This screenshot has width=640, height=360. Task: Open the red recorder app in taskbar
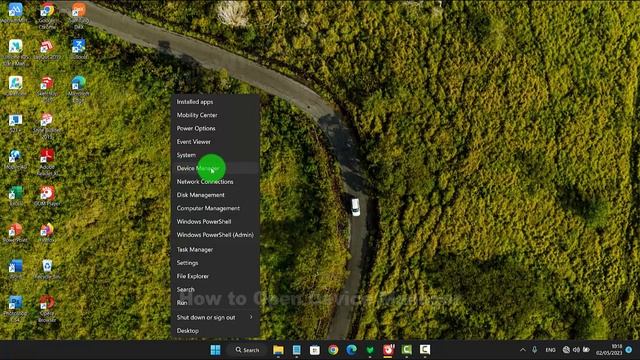click(x=388, y=350)
